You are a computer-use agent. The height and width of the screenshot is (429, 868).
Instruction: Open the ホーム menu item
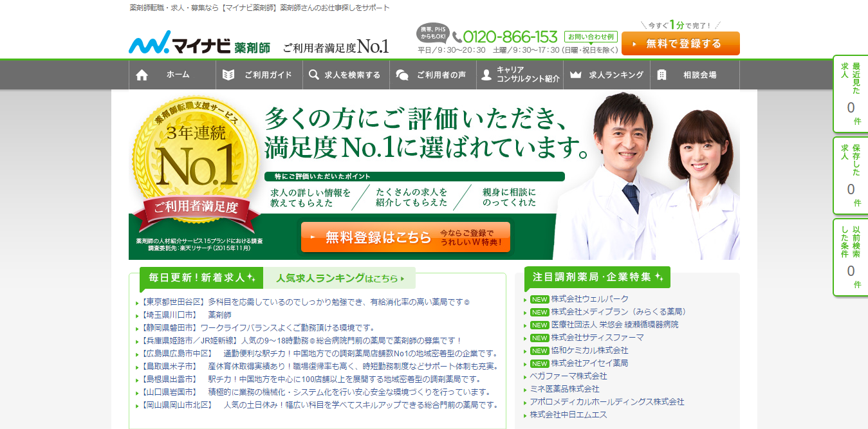[x=172, y=75]
